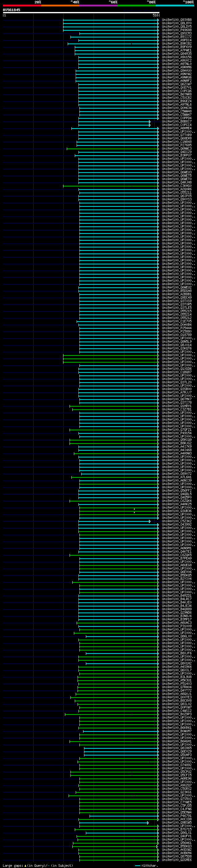Click the UniRef100_P51403 label
The width and height of the screenshot is (197, 868).
pyautogui.click(x=177, y=684)
